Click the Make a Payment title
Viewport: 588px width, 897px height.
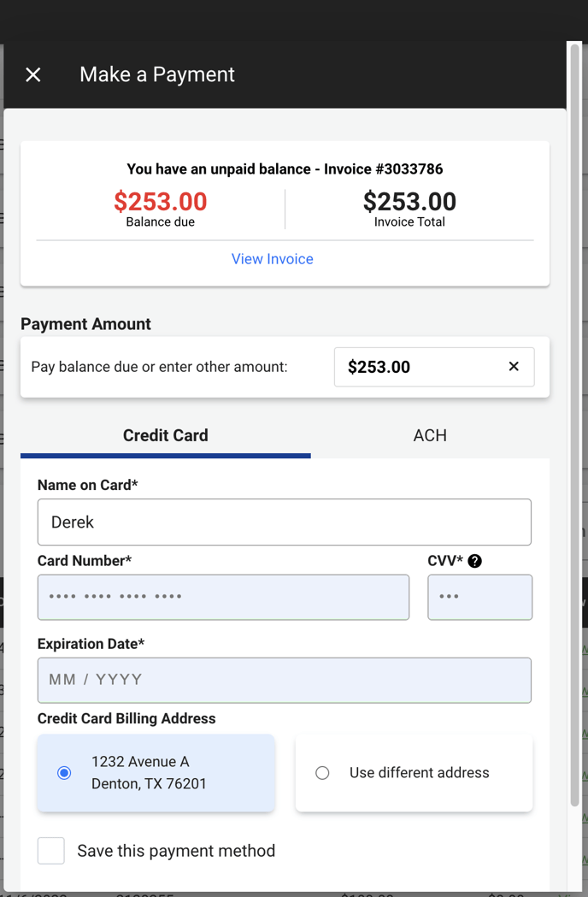click(x=157, y=74)
